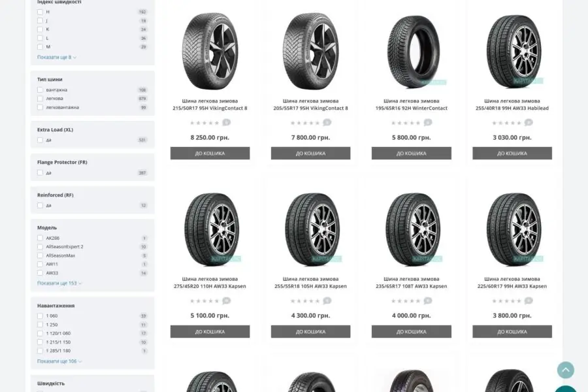Click the scroll-to-top arrow icon

pos(566,370)
